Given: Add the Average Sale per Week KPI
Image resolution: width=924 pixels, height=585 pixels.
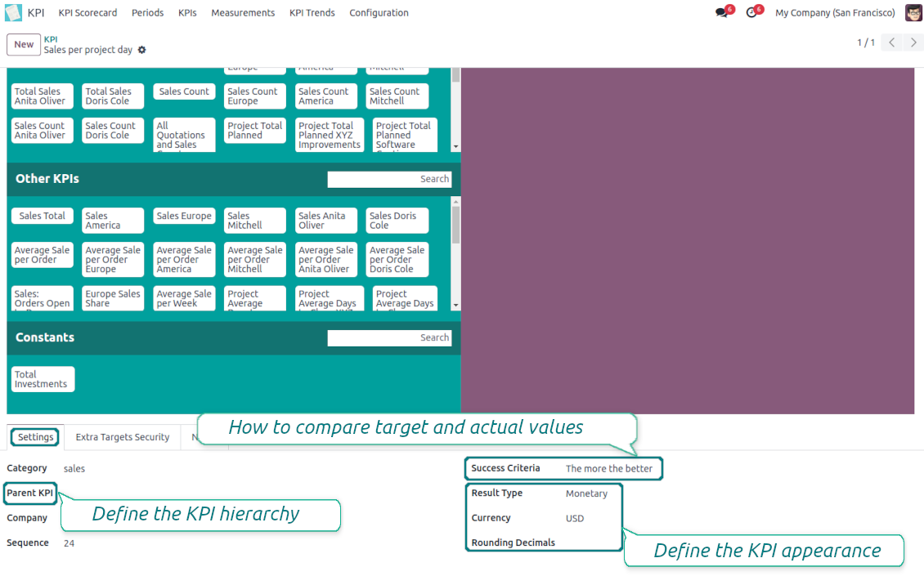Looking at the screenshot, I should tap(184, 298).
